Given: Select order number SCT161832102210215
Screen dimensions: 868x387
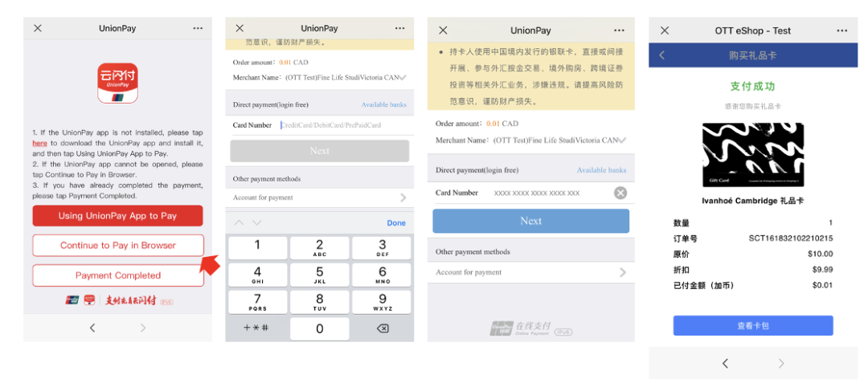Looking at the screenshot, I should tap(791, 238).
